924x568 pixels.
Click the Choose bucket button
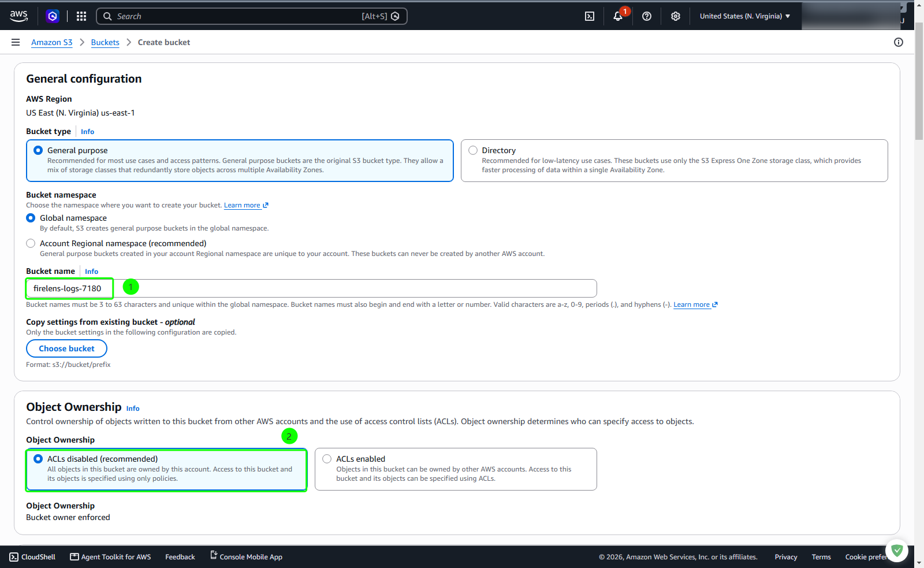pyautogui.click(x=66, y=348)
